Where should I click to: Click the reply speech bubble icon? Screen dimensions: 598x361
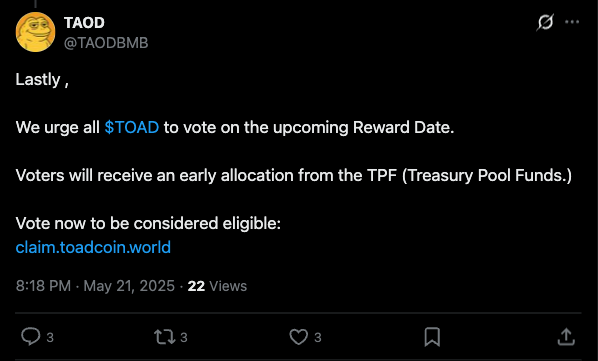point(31,337)
